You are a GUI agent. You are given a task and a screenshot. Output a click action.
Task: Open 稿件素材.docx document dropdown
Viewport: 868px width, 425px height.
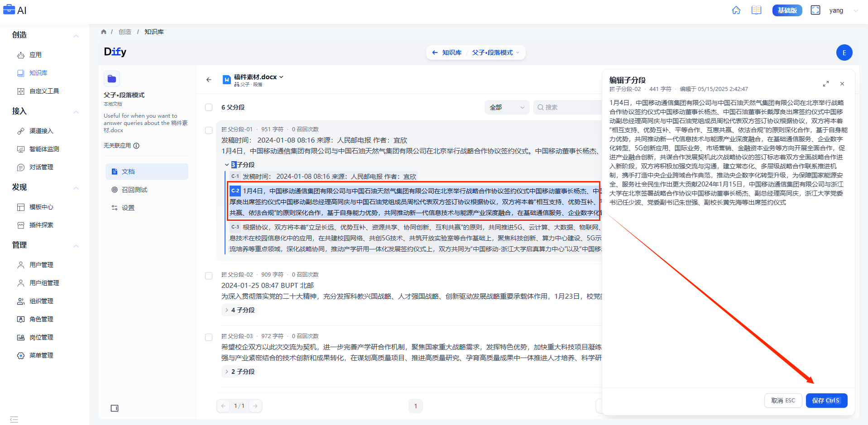[259, 77]
